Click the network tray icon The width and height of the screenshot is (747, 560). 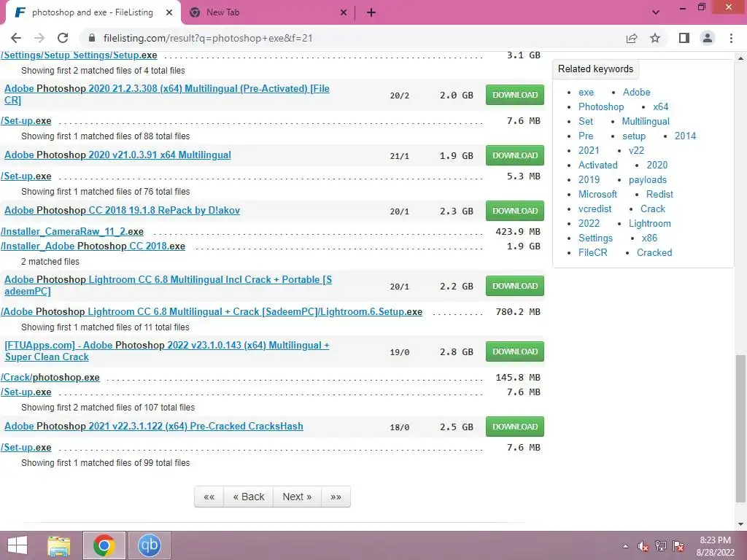point(661,546)
